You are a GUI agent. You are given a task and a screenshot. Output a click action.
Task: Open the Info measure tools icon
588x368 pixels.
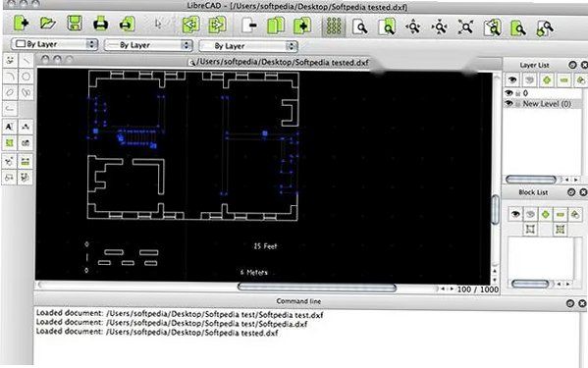tap(26, 162)
